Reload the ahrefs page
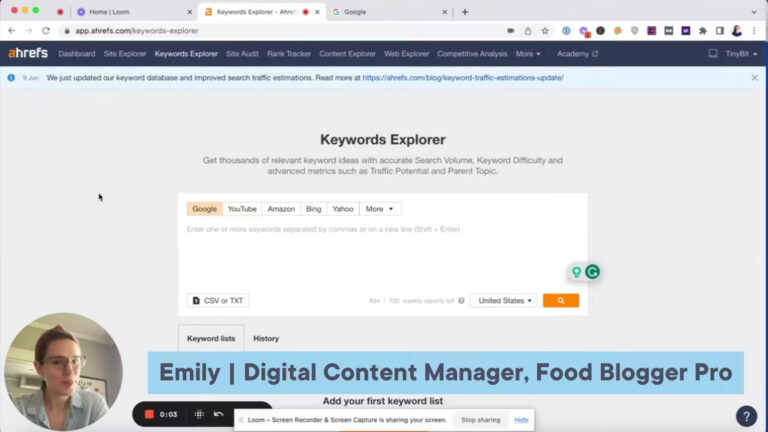The height and width of the screenshot is (432, 768). (46, 30)
